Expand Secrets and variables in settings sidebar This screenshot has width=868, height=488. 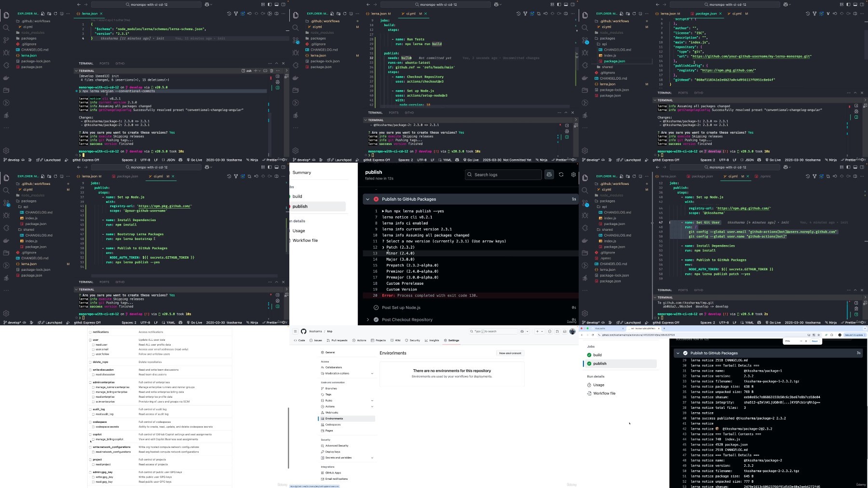click(372, 458)
